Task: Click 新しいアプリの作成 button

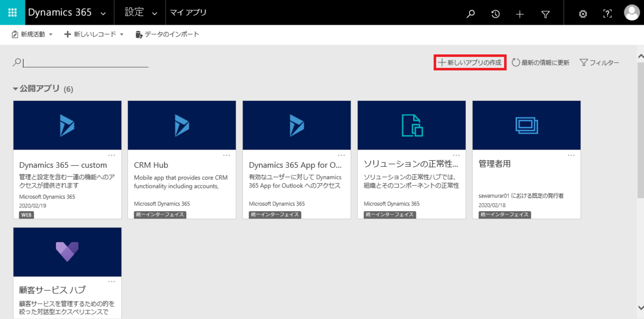Action: [470, 63]
